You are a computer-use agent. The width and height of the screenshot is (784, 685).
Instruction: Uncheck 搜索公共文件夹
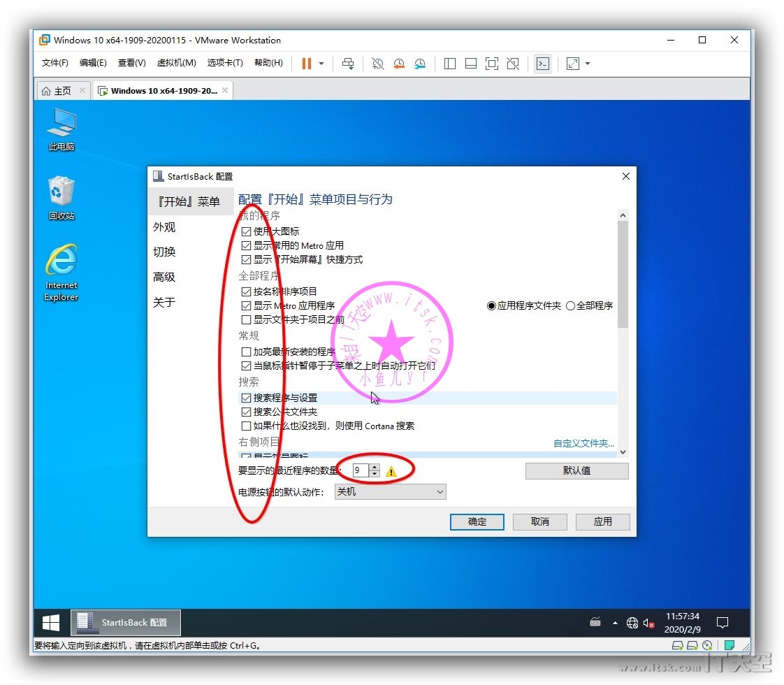pyautogui.click(x=246, y=412)
